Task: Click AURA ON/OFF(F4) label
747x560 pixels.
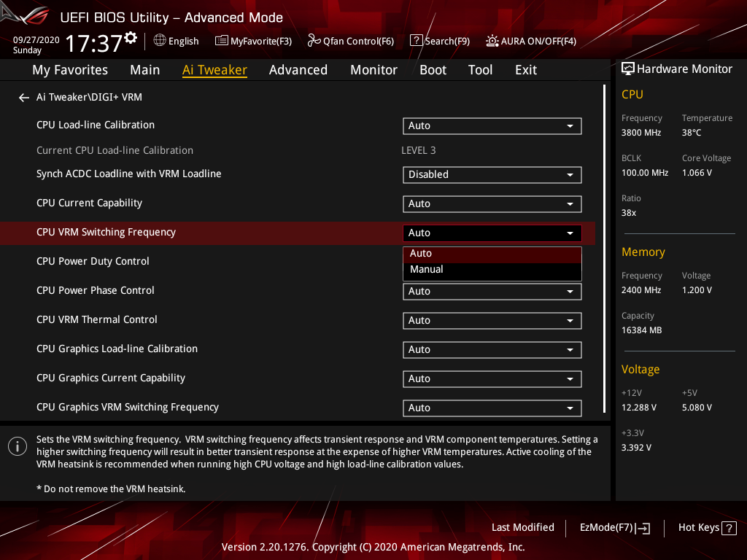Action: click(x=538, y=41)
